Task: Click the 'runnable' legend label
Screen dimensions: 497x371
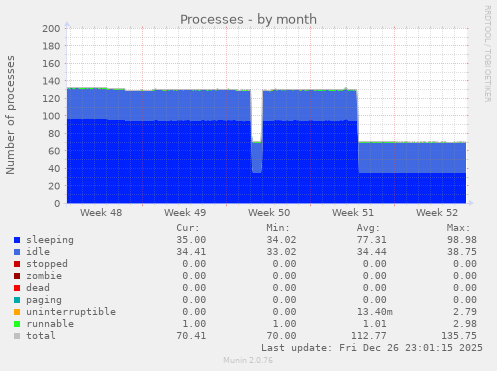Action: pos(50,324)
